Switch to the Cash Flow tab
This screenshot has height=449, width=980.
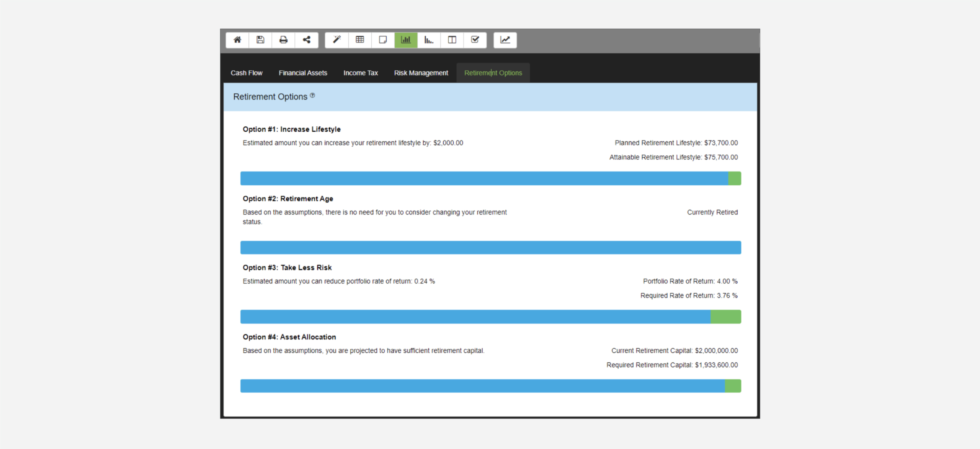(x=247, y=73)
